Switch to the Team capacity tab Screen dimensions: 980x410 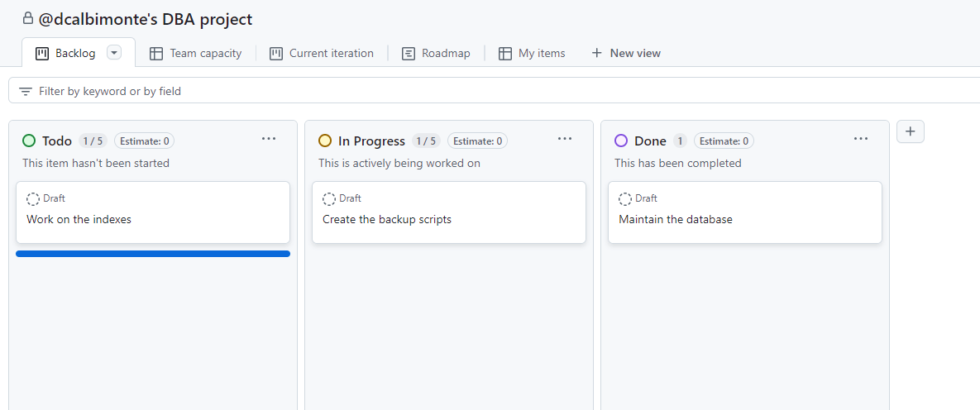pyautogui.click(x=196, y=53)
